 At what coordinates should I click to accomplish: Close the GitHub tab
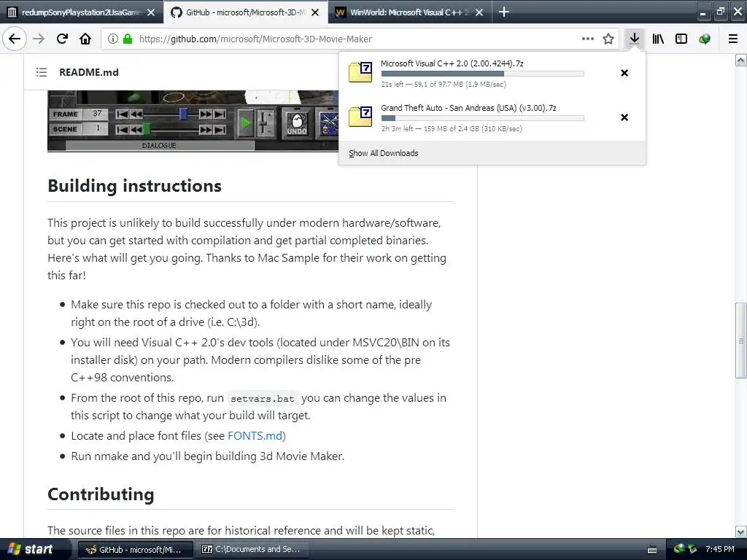(315, 12)
